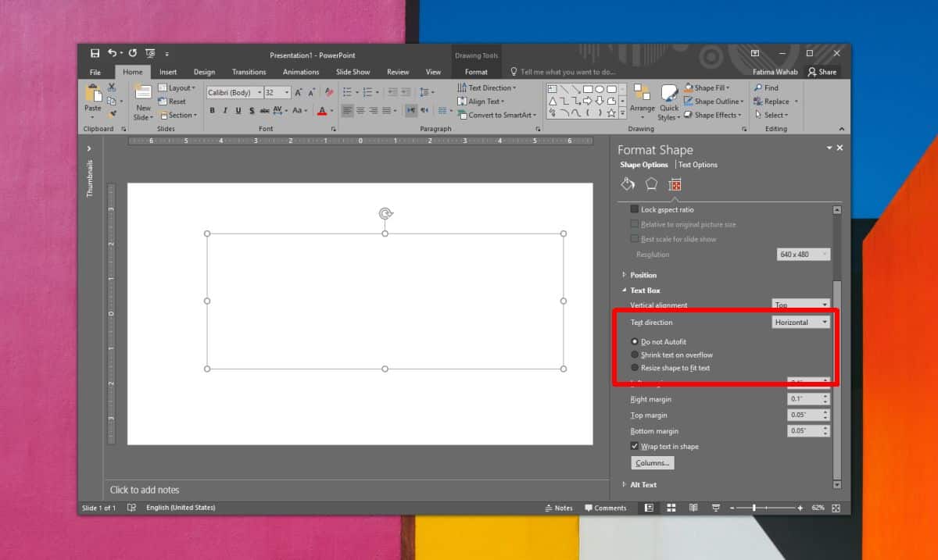
Task: Uncheck Wrap text in shape
Action: pos(634,446)
